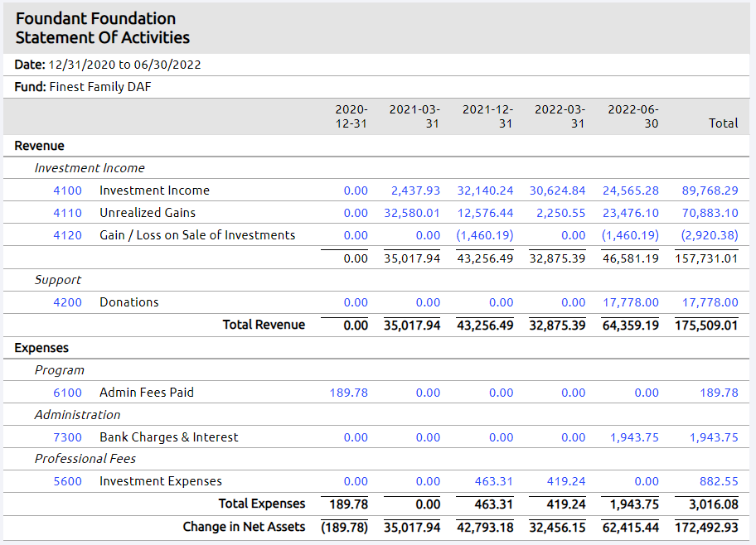Image resolution: width=756 pixels, height=545 pixels.
Task: Open account 4100 Investment Income details
Action: pos(67,190)
